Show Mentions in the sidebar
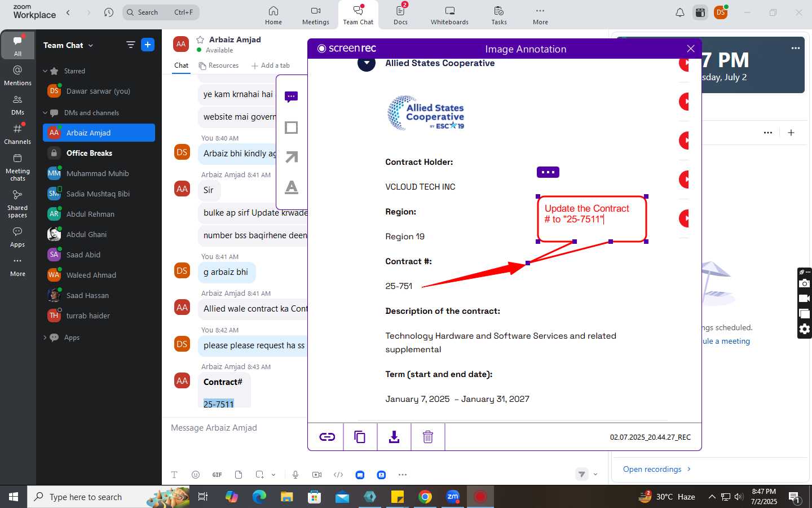 (x=17, y=76)
